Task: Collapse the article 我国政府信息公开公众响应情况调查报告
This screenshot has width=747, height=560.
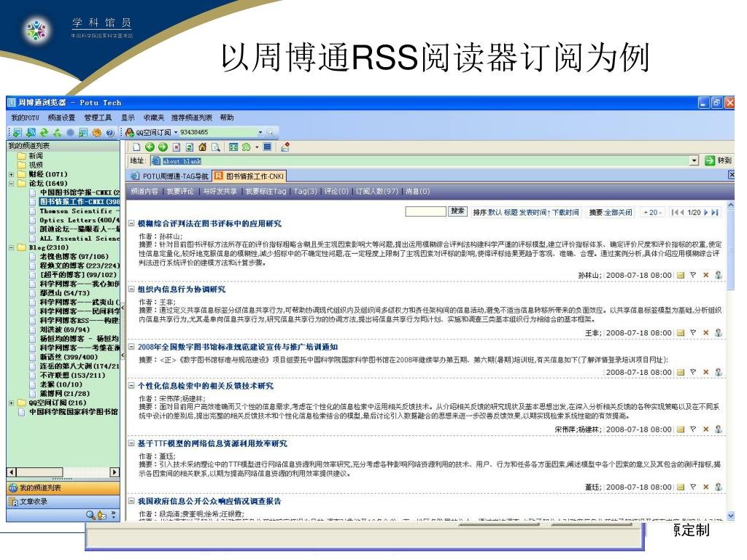Action: [131, 501]
